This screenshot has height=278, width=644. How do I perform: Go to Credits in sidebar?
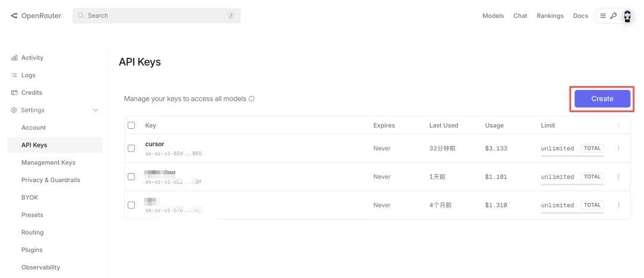(32, 93)
